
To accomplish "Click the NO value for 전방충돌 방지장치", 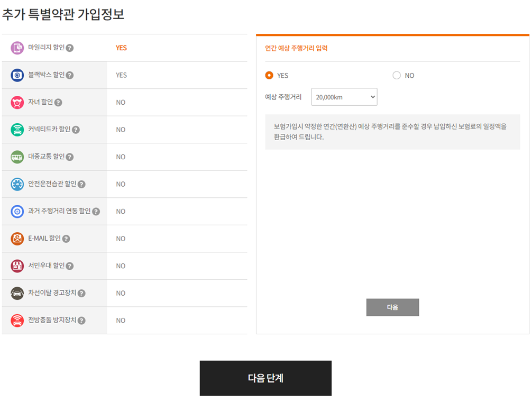I will coord(121,321).
